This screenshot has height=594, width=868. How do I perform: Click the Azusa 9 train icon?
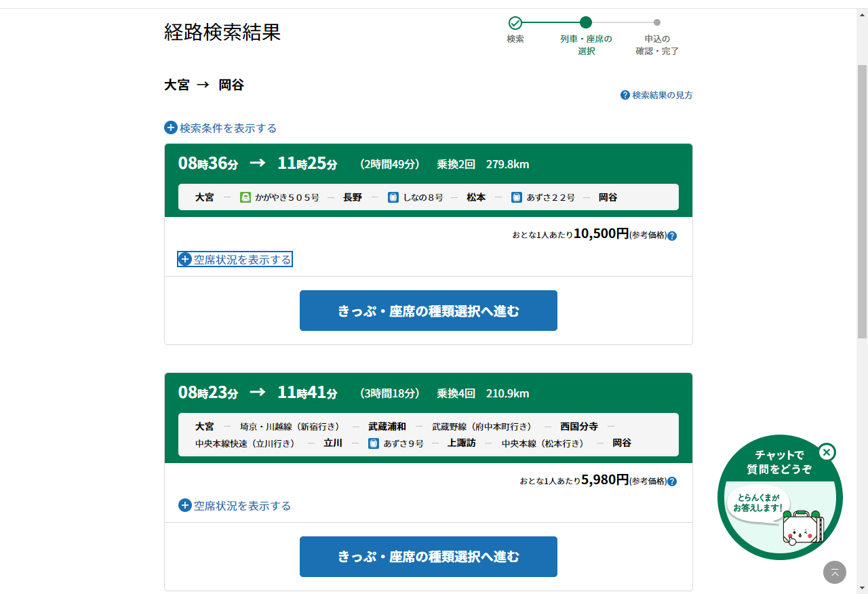coord(374,443)
